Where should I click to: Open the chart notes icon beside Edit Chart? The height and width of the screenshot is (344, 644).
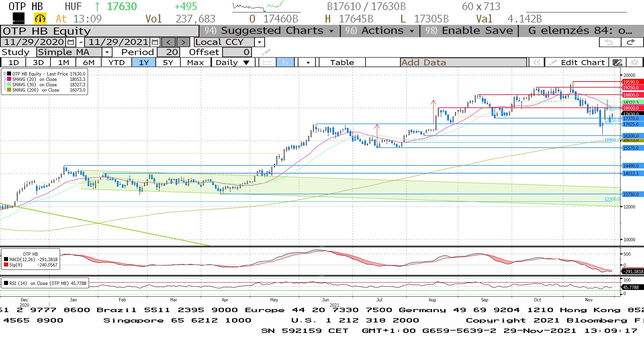pyautogui.click(x=617, y=62)
